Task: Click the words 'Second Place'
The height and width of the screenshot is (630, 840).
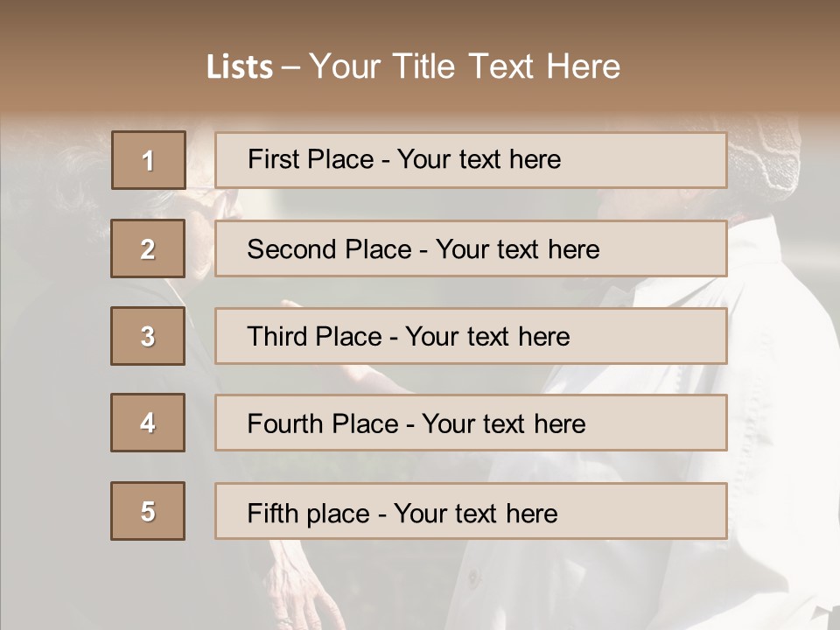Action: (x=330, y=249)
